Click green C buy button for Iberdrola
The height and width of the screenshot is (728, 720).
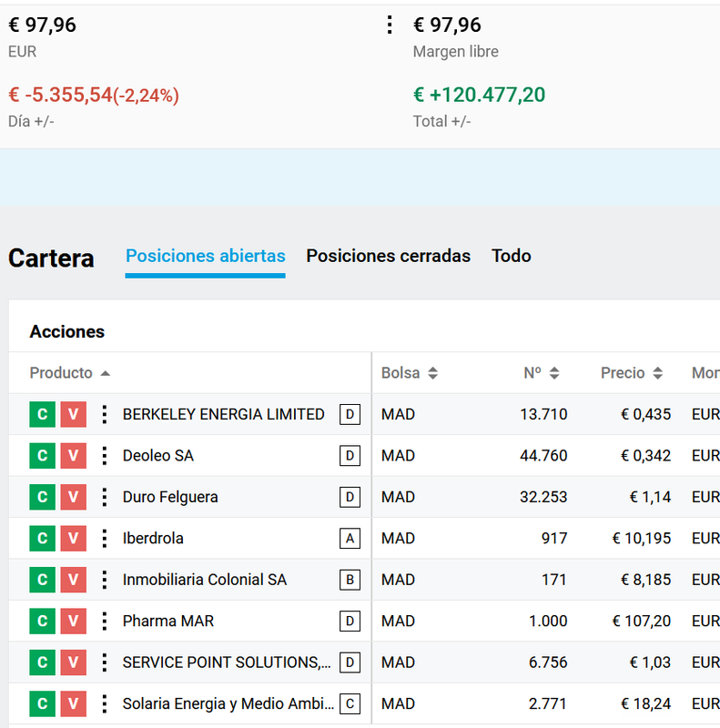point(42,538)
